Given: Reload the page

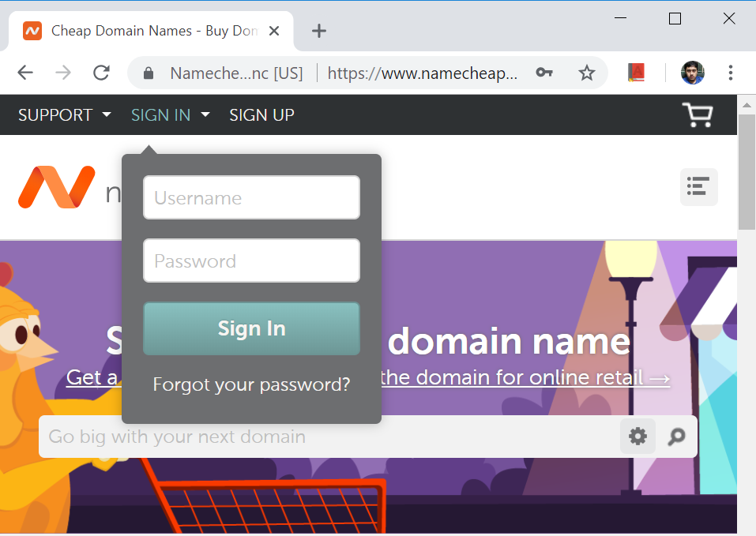Looking at the screenshot, I should pos(101,73).
